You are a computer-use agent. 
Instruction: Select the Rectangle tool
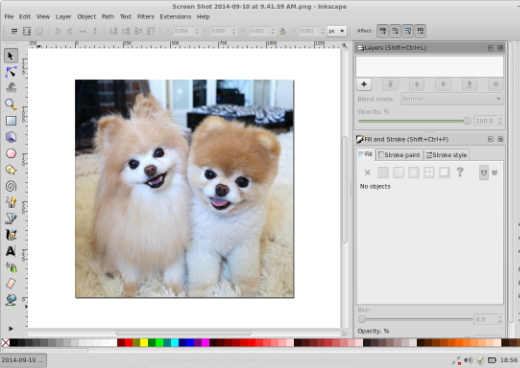11,121
